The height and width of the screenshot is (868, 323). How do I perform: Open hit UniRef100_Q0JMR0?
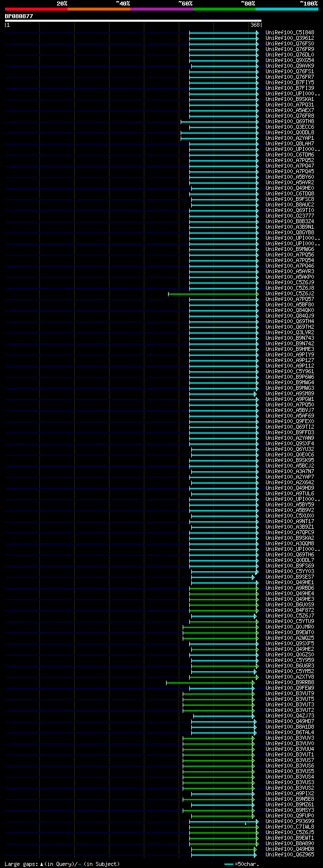(x=290, y=627)
